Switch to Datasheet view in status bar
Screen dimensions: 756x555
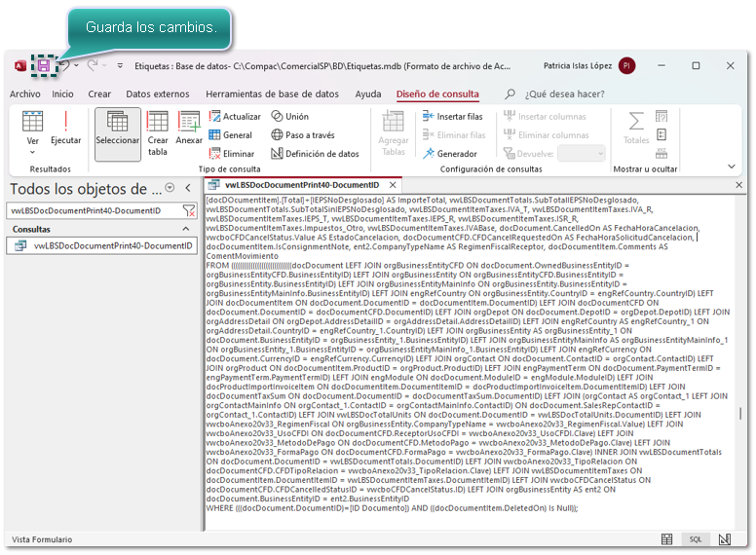pyautogui.click(x=666, y=539)
